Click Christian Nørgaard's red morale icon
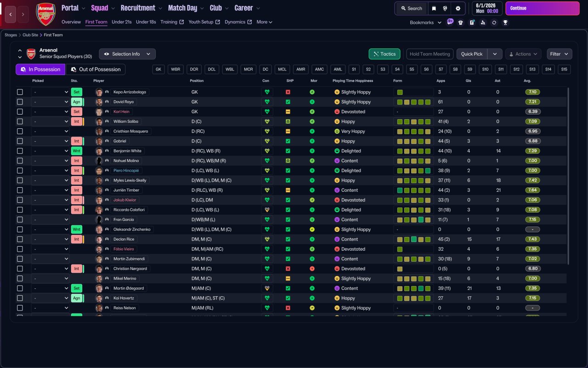This screenshot has width=588, height=368. point(312,269)
